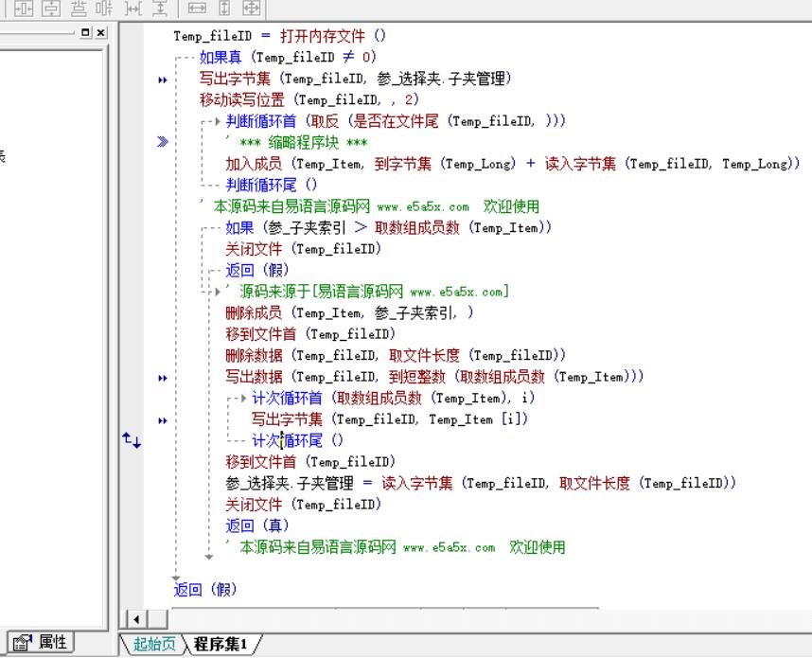Switch to the 程序集1 tab
Viewport: 812px width, 658px height.
click(x=221, y=644)
